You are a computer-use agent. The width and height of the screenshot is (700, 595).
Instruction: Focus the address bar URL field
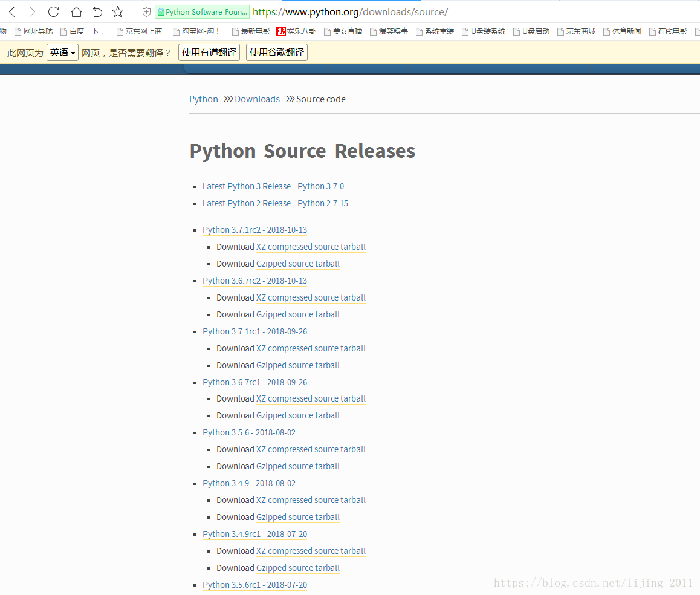351,12
